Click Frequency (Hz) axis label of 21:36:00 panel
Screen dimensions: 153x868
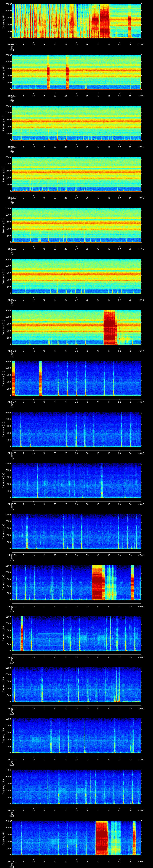(x=3, y=21)
